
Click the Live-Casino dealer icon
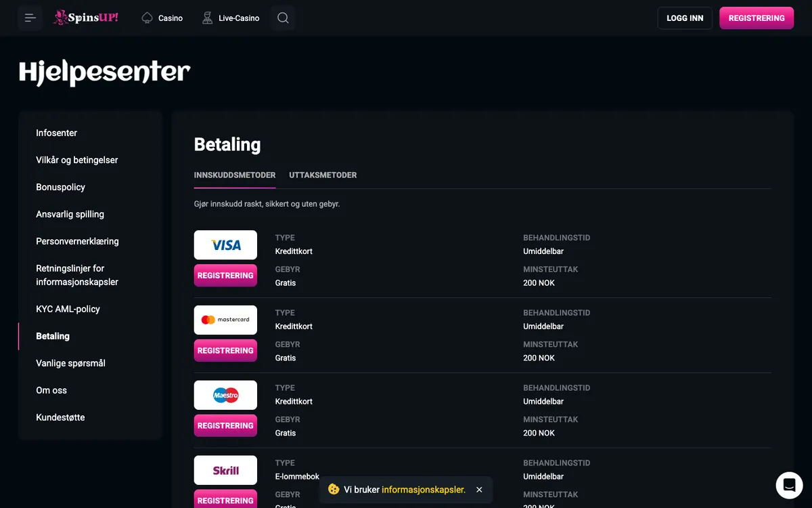point(207,18)
